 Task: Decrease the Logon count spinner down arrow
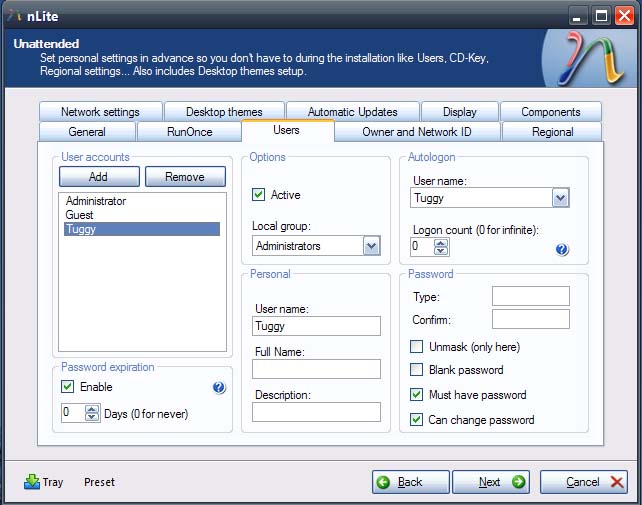pos(441,251)
